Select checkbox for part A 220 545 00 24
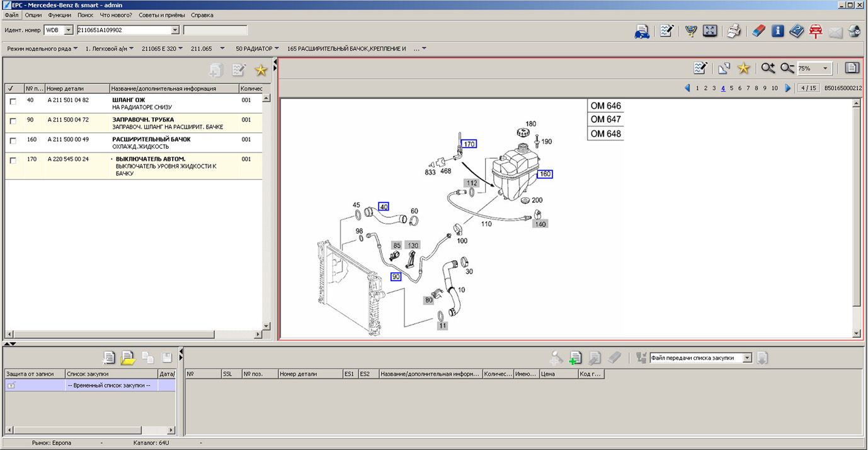Image resolution: width=868 pixels, height=450 pixels. click(13, 161)
